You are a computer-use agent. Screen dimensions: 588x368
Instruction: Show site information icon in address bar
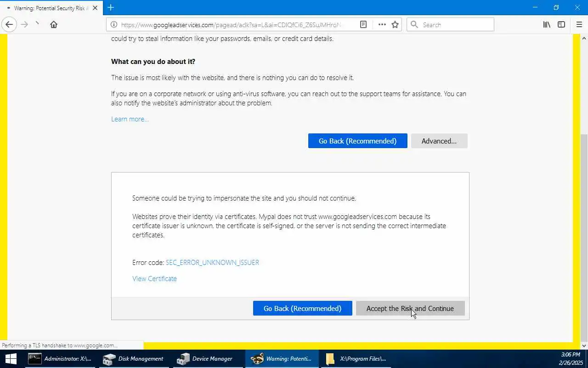pos(113,25)
